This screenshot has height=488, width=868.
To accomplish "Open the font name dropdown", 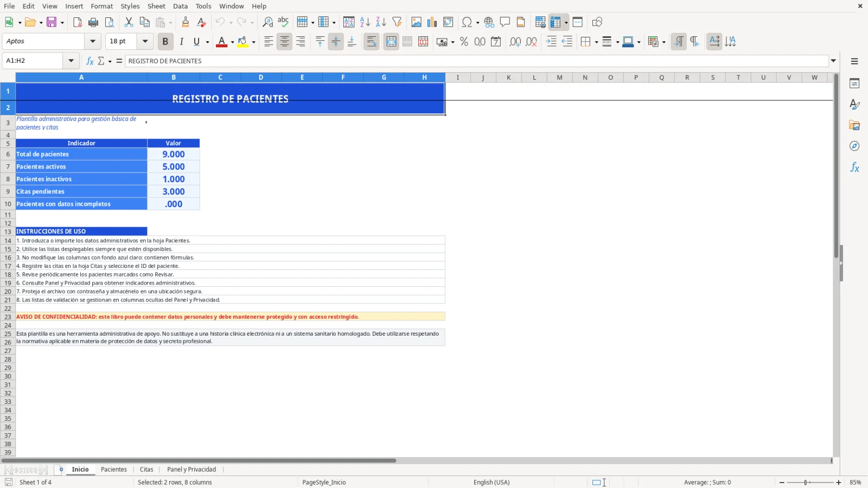I will 93,41.
